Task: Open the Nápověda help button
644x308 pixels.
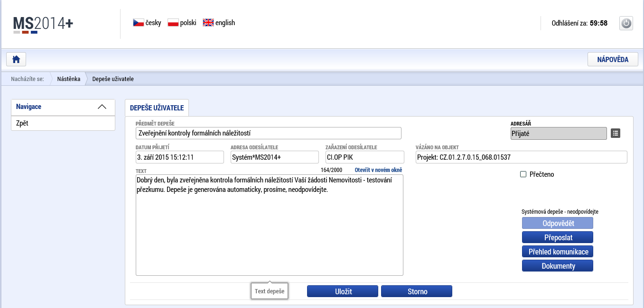Action: 613,59
